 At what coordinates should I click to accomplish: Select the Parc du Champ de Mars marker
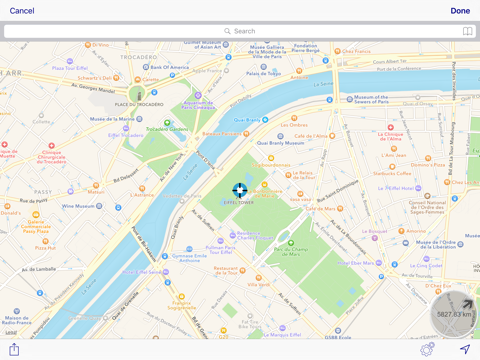[291, 243]
